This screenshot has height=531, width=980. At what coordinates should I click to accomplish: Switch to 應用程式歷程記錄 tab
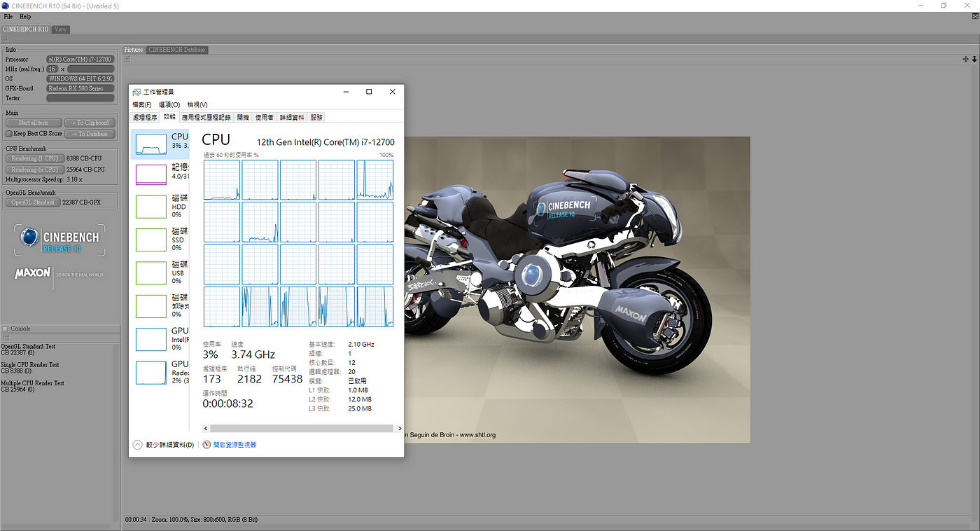pyautogui.click(x=206, y=117)
